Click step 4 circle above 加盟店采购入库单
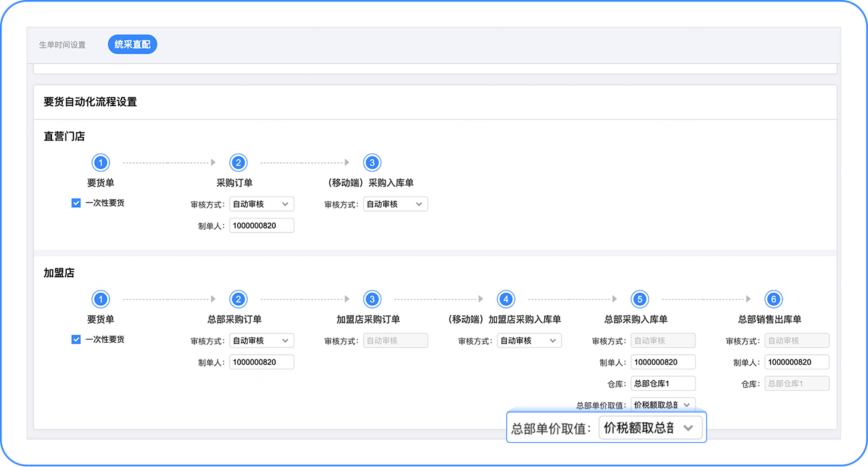Screen dimensions: 868x467 click(506, 299)
